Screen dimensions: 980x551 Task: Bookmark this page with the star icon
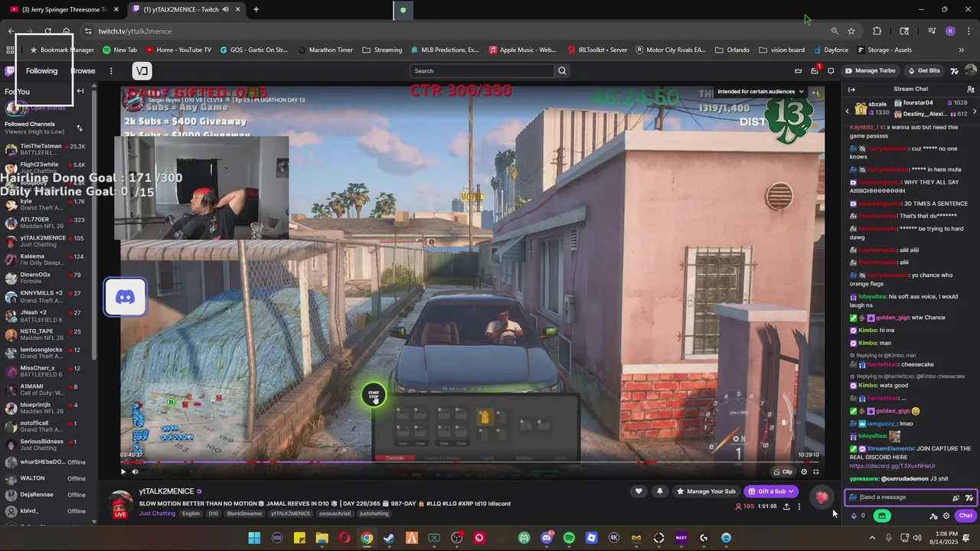(x=851, y=31)
